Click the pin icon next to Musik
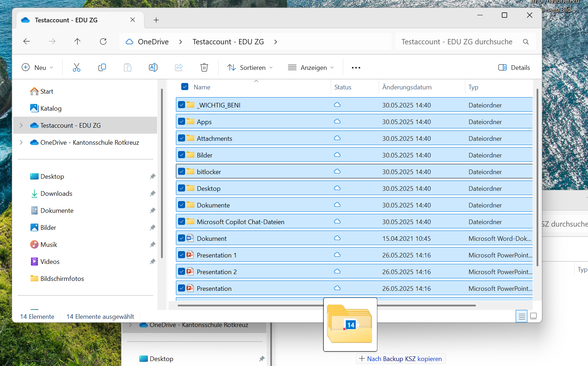The width and height of the screenshot is (588, 366). pos(152,244)
